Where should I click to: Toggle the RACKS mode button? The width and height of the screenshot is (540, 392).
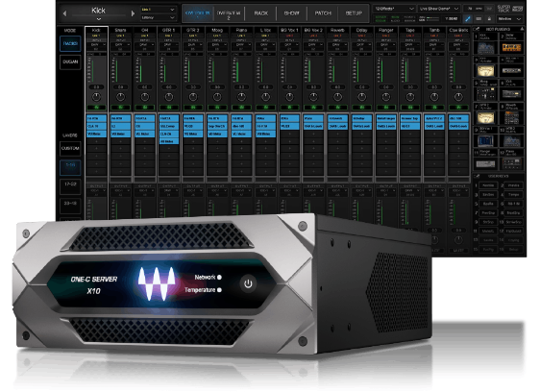[x=70, y=44]
